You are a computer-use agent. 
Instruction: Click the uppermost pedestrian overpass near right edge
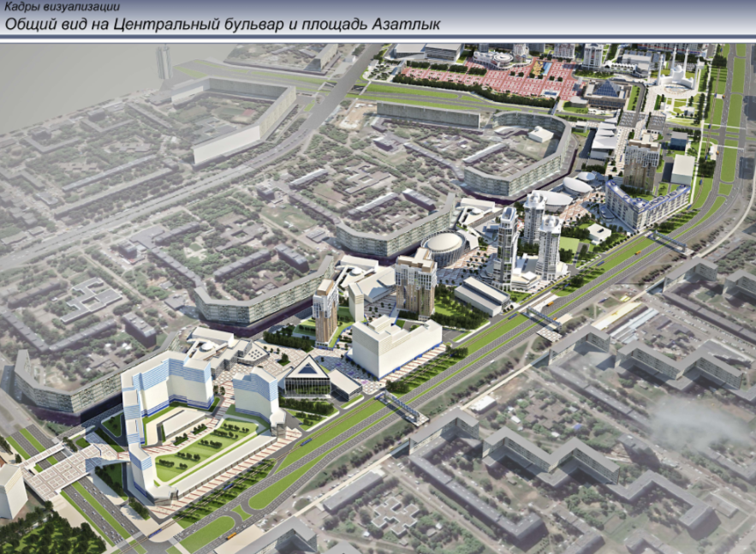click(673, 242)
